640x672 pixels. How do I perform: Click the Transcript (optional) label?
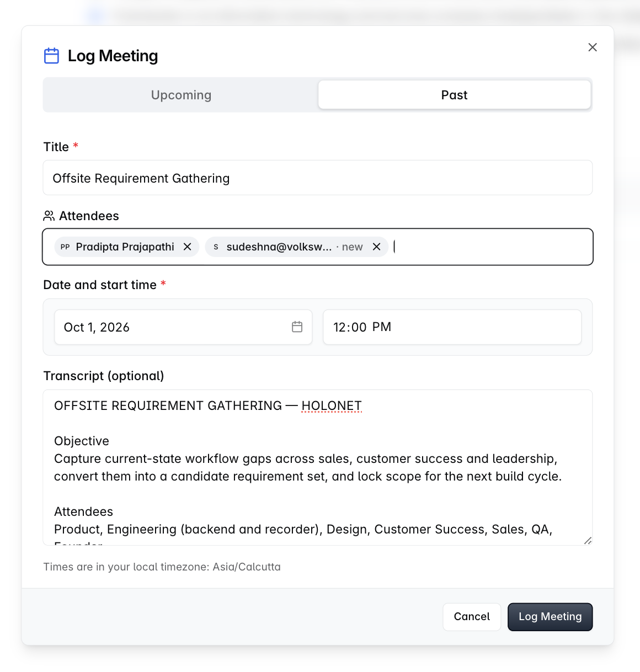point(104,376)
